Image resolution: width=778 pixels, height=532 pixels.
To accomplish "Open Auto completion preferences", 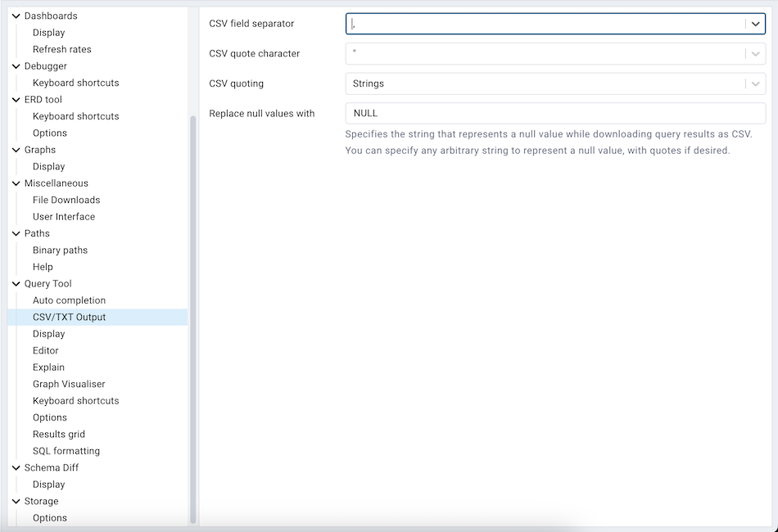I will coord(69,300).
